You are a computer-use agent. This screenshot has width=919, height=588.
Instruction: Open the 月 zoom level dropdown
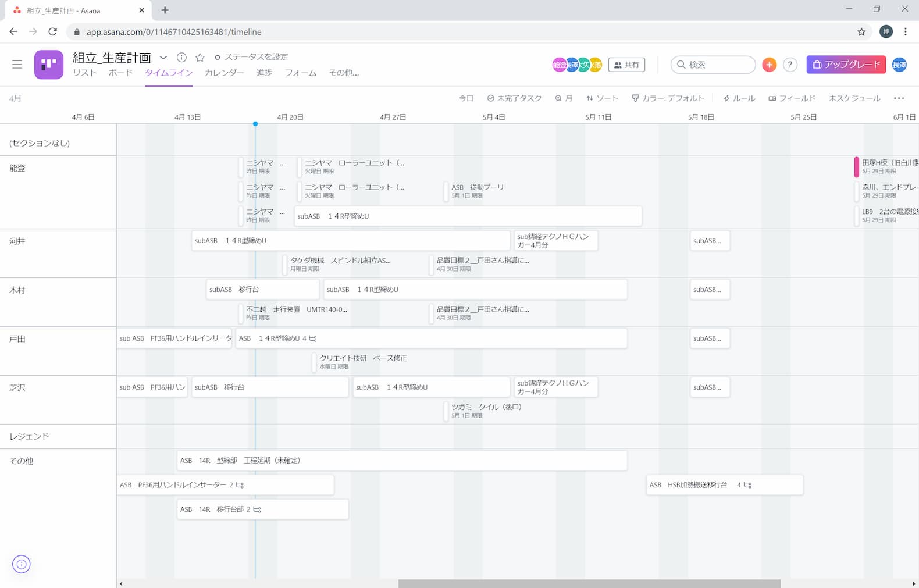564,98
